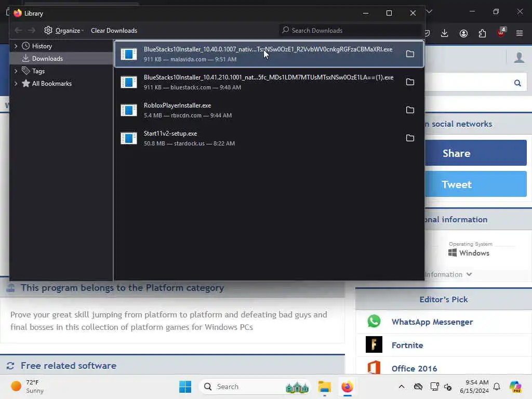
Task: Select the Downloads arrow icon in sidebar
Action: [x=26, y=58]
